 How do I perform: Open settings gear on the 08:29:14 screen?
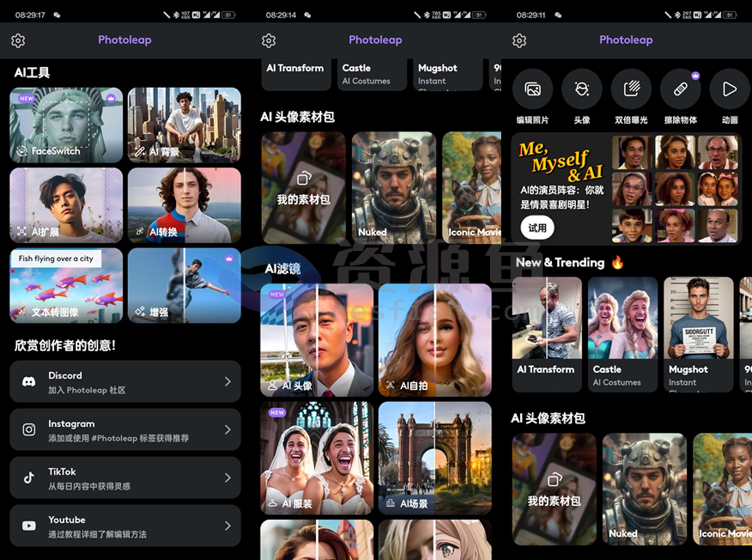click(269, 41)
